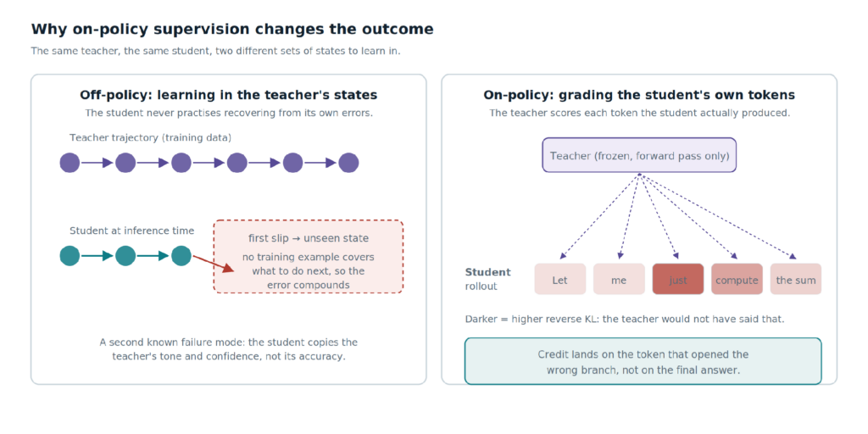Screen dimensions: 868x434
Task: Click the red arrow pointing to unseen state
Action: click(213, 263)
